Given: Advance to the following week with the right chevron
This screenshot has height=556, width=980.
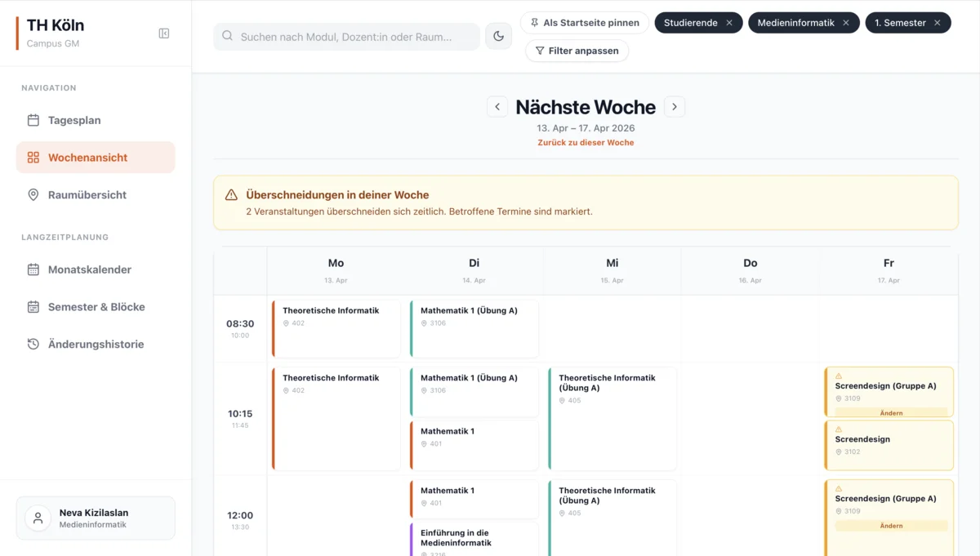Looking at the screenshot, I should click(x=674, y=107).
